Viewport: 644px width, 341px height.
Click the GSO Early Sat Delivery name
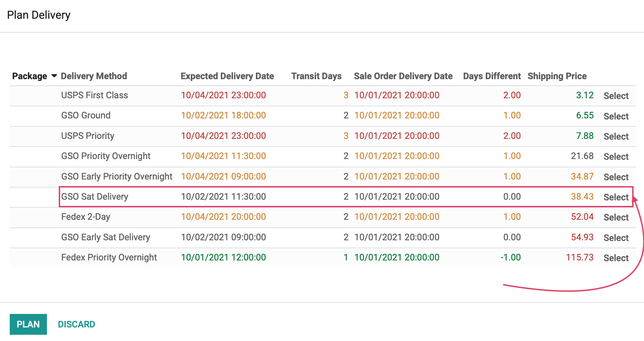tap(106, 237)
